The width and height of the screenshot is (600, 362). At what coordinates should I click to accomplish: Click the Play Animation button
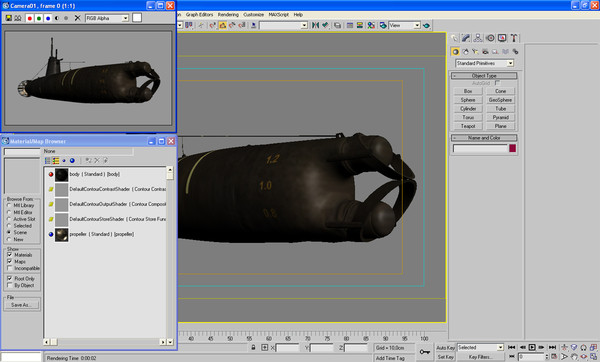pyautogui.click(x=532, y=347)
